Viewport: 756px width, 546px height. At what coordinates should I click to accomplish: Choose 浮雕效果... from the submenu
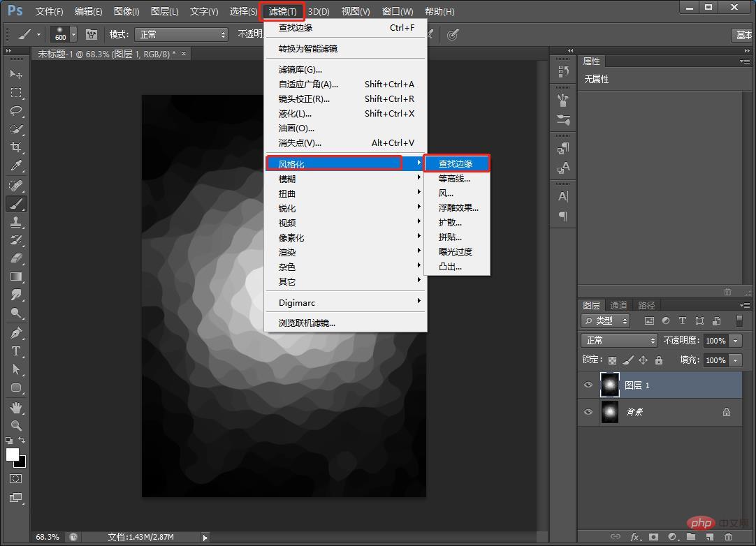pyautogui.click(x=456, y=207)
